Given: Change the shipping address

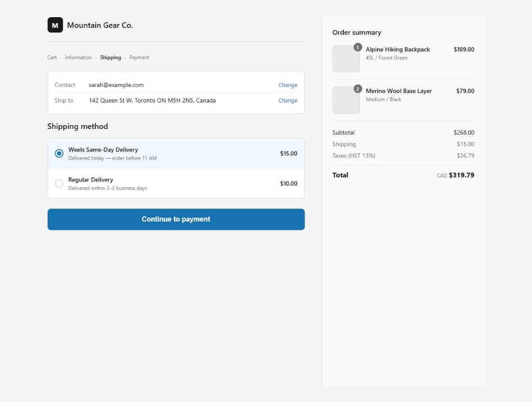Looking at the screenshot, I should pos(287,100).
